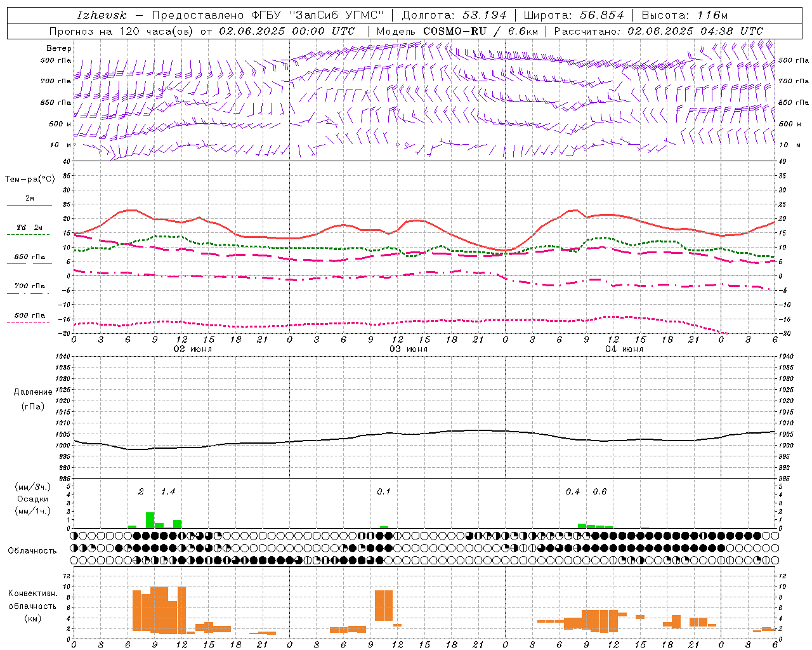The width and height of the screenshot is (812, 650).
Task: Click the dashed line sample under 'Td 2м'
Action: tap(29, 235)
